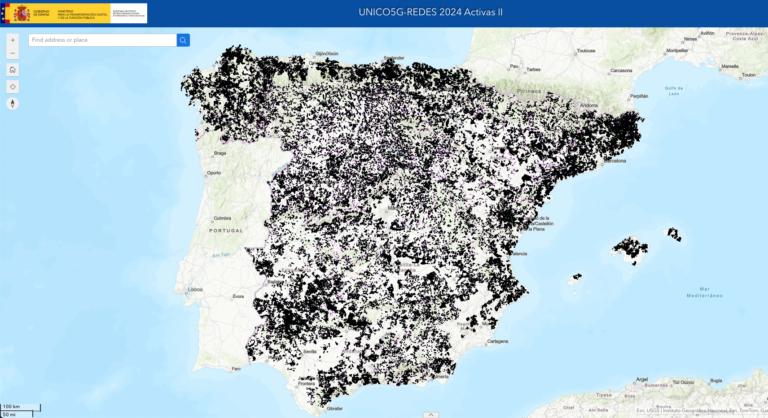The height and width of the screenshot is (418, 768).
Task: Click the 'Mar Mediterráneo' sea label
Action: pyautogui.click(x=704, y=293)
